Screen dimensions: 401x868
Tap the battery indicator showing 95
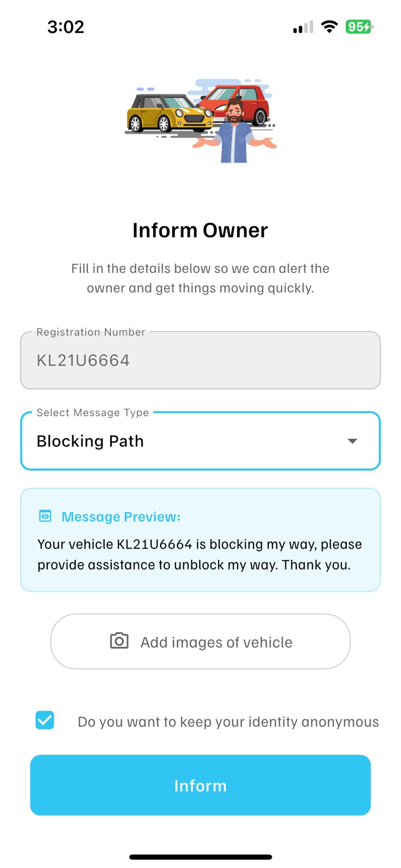coord(359,27)
